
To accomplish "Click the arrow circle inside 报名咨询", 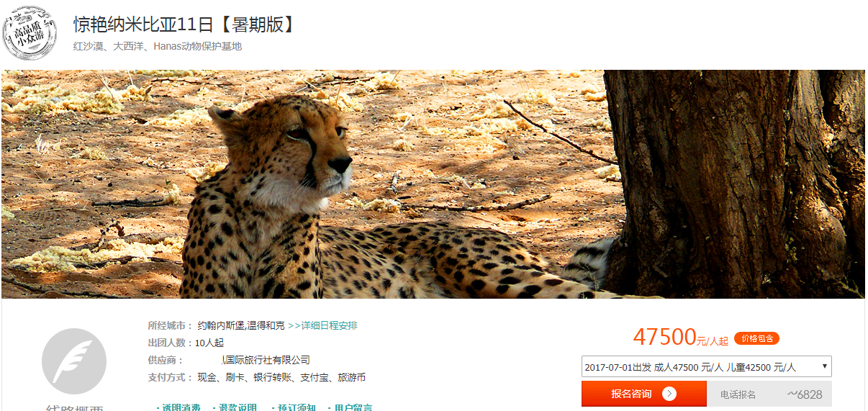I will pos(669,393).
